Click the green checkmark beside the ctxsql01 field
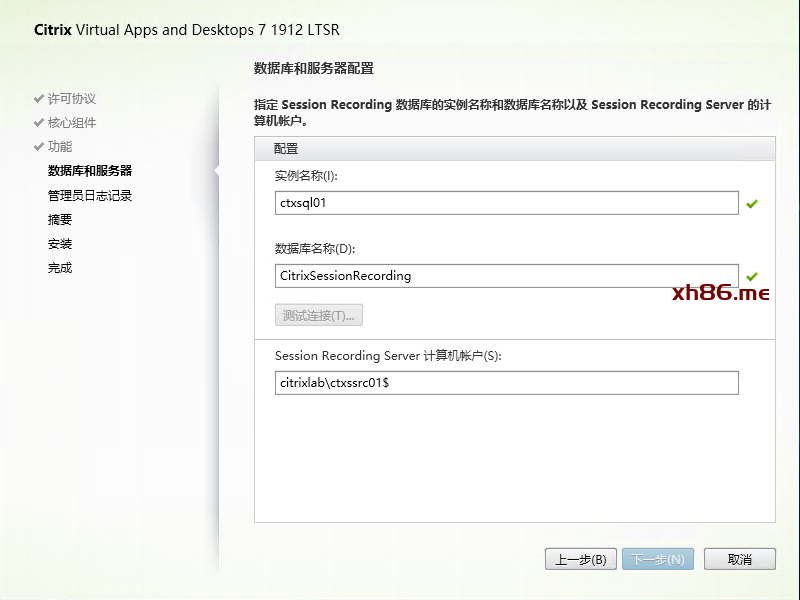This screenshot has width=800, height=600. 752,204
